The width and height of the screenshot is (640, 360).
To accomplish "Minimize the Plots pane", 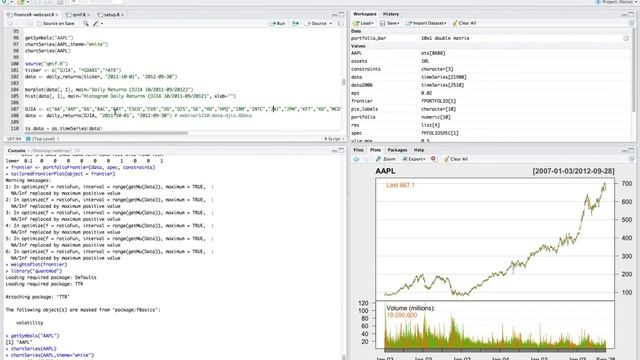I will click(x=624, y=150).
